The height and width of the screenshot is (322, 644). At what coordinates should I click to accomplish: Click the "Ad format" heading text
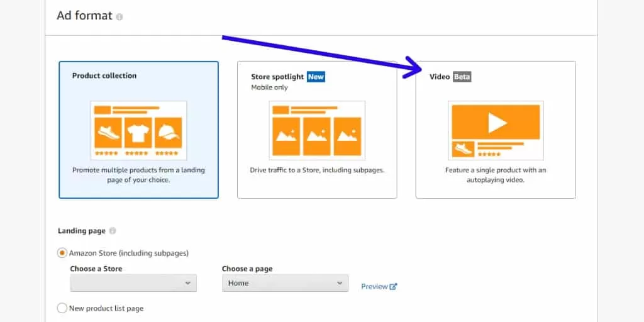(85, 16)
